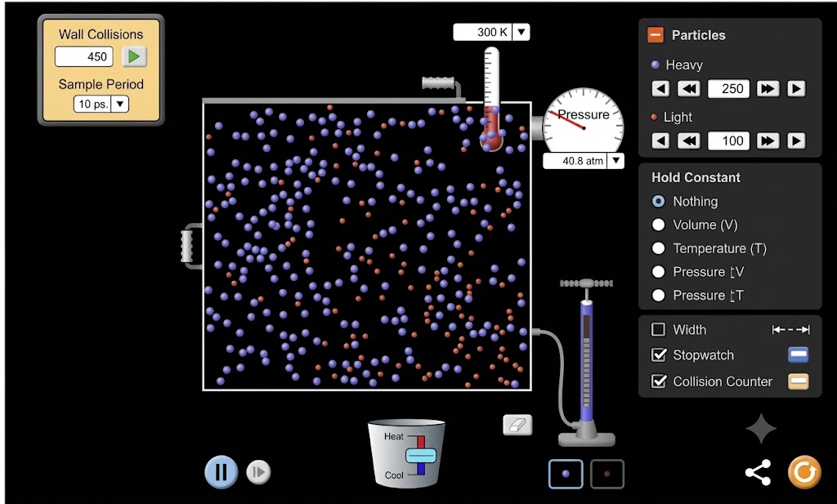
Task: Click the thermometer
Action: tap(491, 99)
